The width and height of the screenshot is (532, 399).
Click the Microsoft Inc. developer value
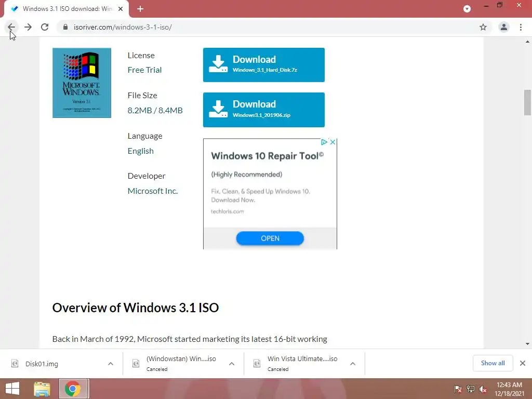pyautogui.click(x=153, y=191)
